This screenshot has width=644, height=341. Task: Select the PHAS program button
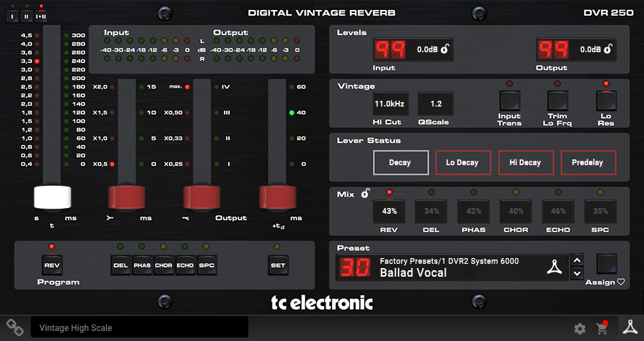point(142,265)
